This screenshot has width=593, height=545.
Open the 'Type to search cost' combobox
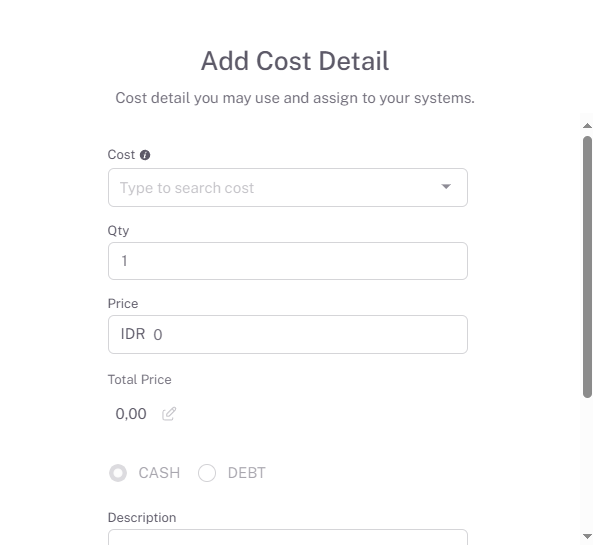(x=288, y=188)
